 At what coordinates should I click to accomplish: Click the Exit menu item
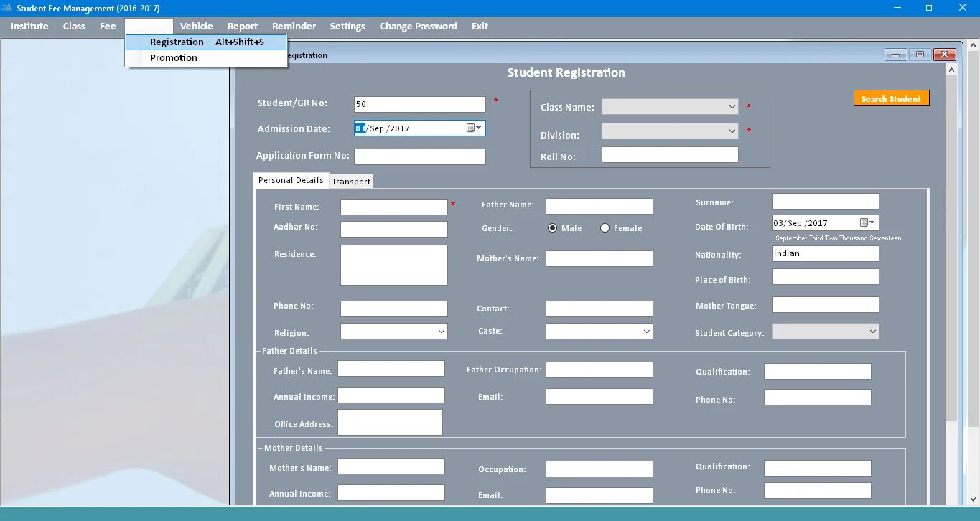point(480,26)
